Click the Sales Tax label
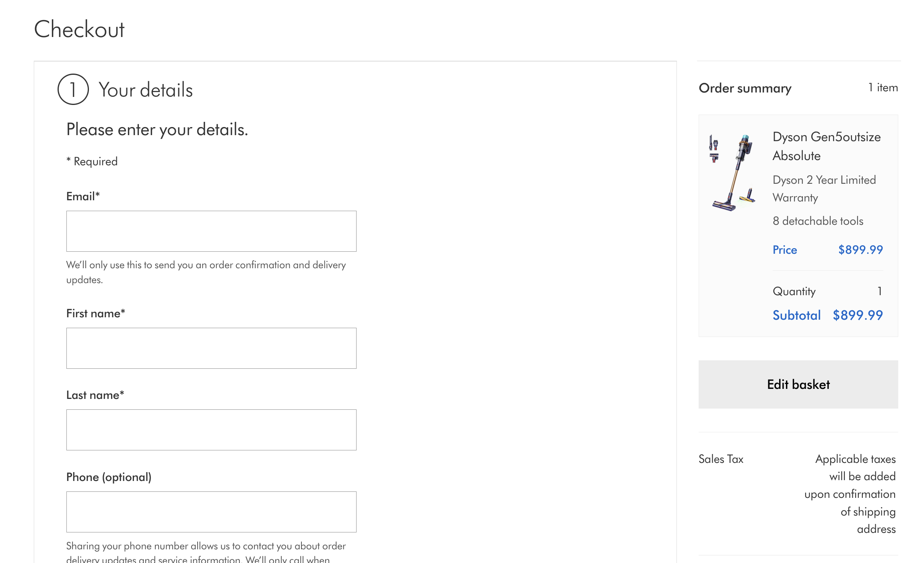 coord(721,459)
